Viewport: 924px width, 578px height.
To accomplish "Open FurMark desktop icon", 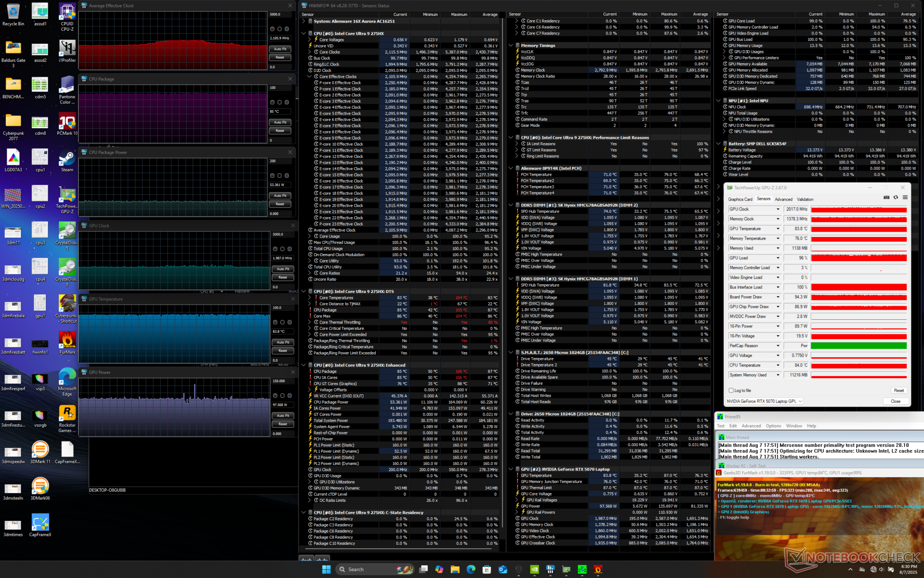I will (x=67, y=343).
